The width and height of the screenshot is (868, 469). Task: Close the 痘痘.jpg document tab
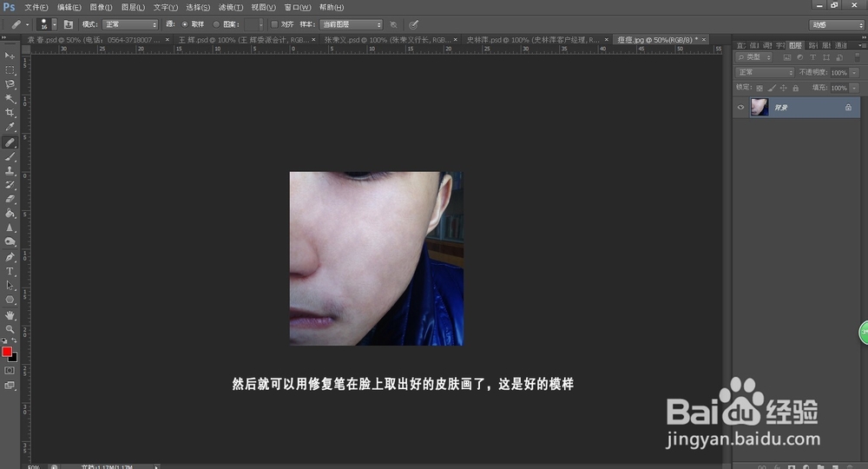click(704, 40)
